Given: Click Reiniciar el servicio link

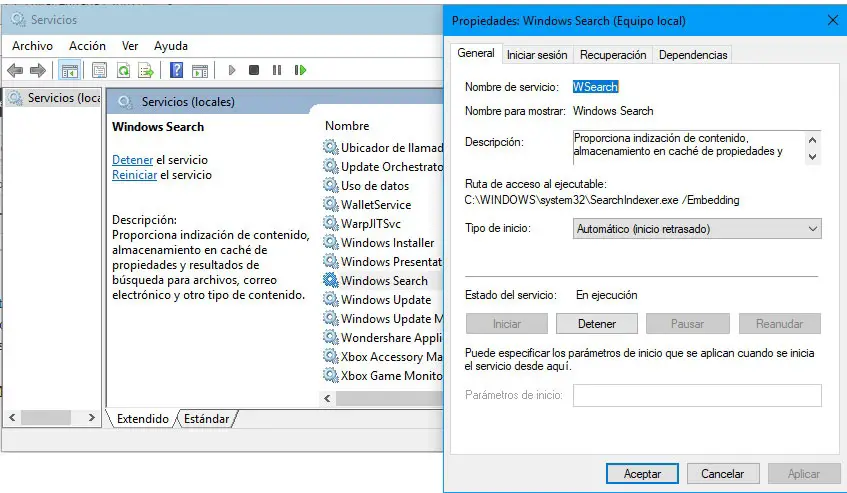Looking at the screenshot, I should (135, 175).
